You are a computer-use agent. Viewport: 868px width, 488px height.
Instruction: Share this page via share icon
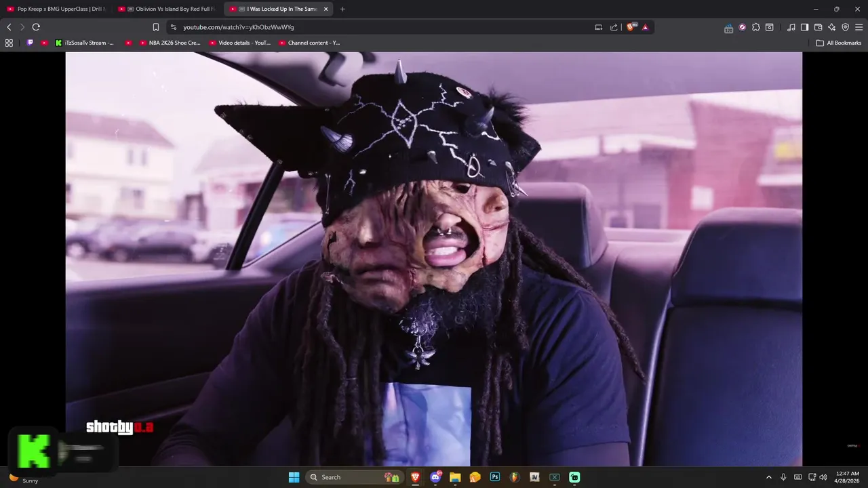point(614,27)
